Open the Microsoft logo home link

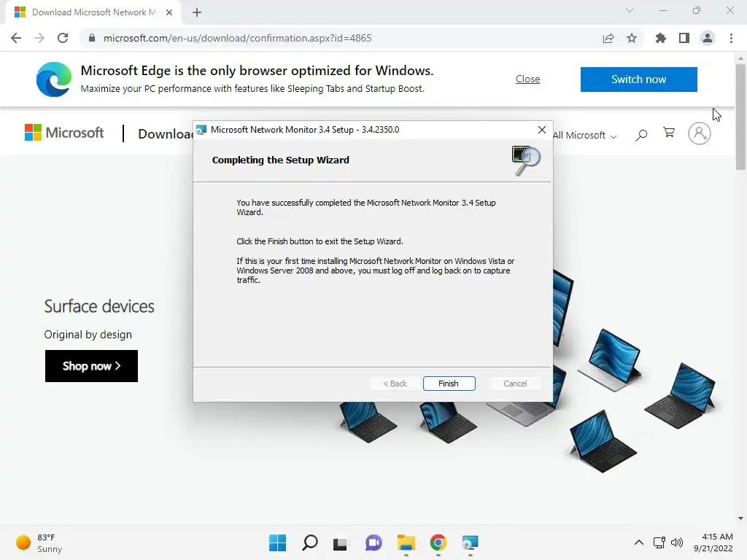pos(64,133)
